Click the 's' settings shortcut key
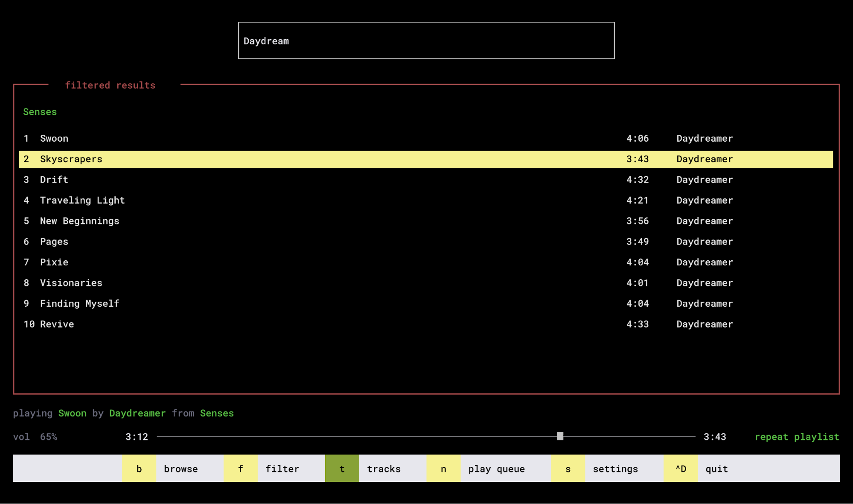 568,469
